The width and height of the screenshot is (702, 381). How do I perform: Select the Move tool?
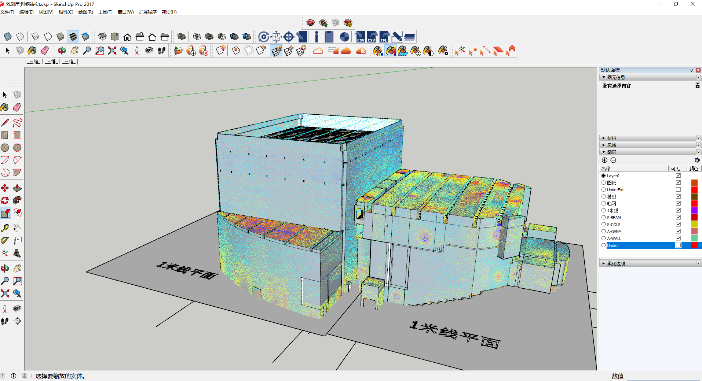pos(5,188)
